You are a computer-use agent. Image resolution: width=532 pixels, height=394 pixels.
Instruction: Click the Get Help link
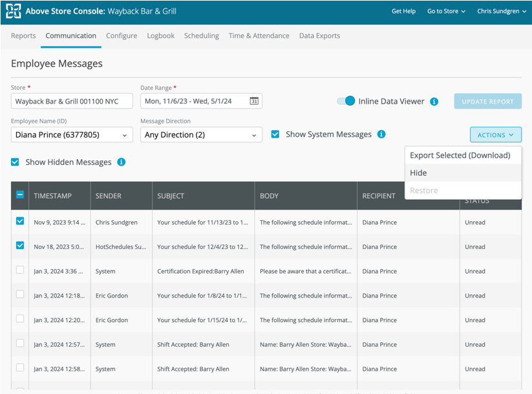403,11
